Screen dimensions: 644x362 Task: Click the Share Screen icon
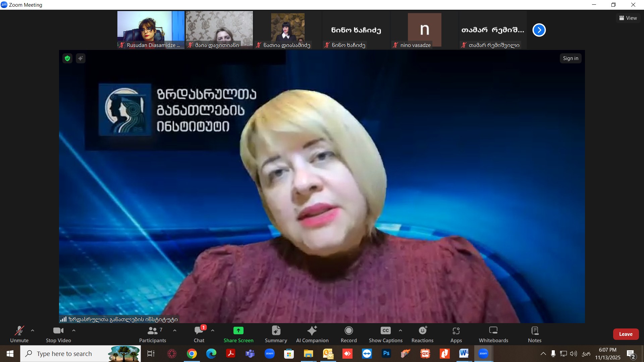tap(238, 330)
